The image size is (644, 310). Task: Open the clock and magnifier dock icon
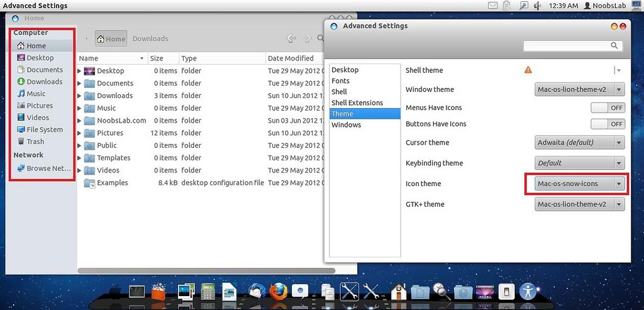441,291
